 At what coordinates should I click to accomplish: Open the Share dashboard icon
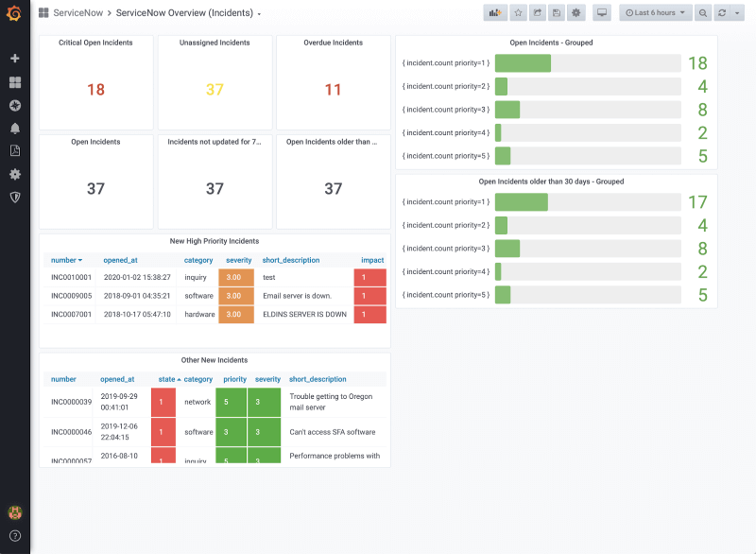[x=539, y=12]
